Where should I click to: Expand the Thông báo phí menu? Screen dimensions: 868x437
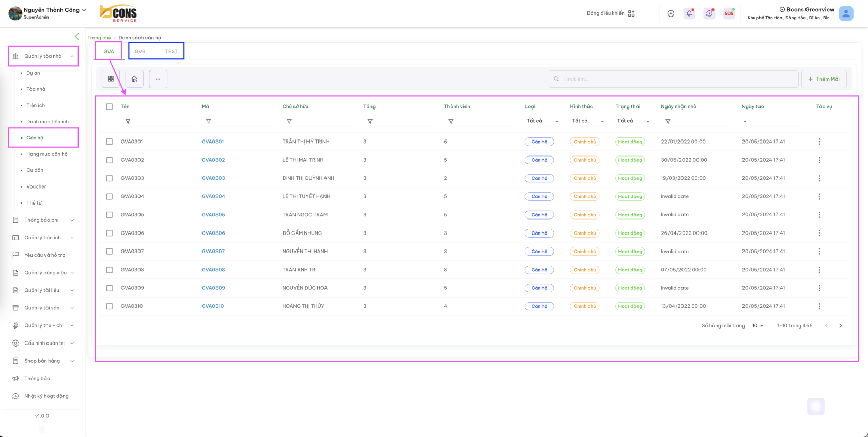pos(43,220)
